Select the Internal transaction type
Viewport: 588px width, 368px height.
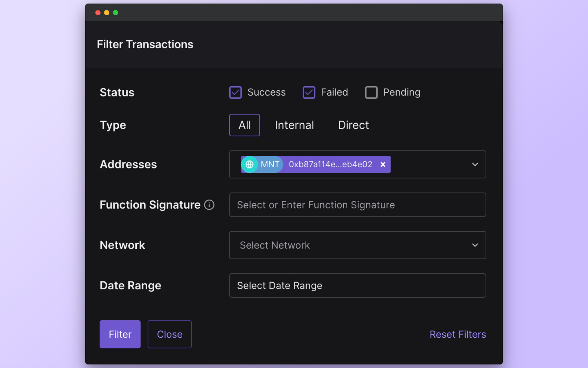294,125
